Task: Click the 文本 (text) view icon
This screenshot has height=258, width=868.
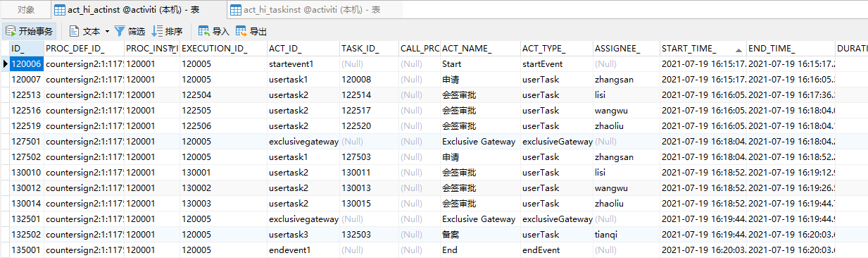Action: tap(75, 31)
